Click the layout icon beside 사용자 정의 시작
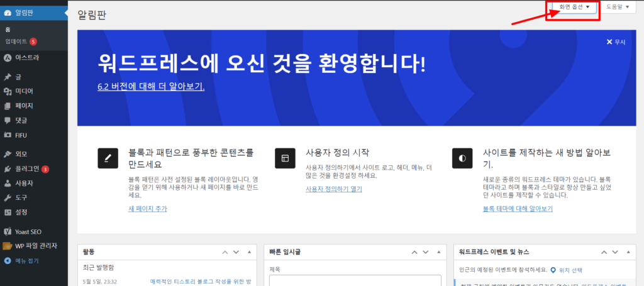The width and height of the screenshot is (644, 286). [x=285, y=158]
